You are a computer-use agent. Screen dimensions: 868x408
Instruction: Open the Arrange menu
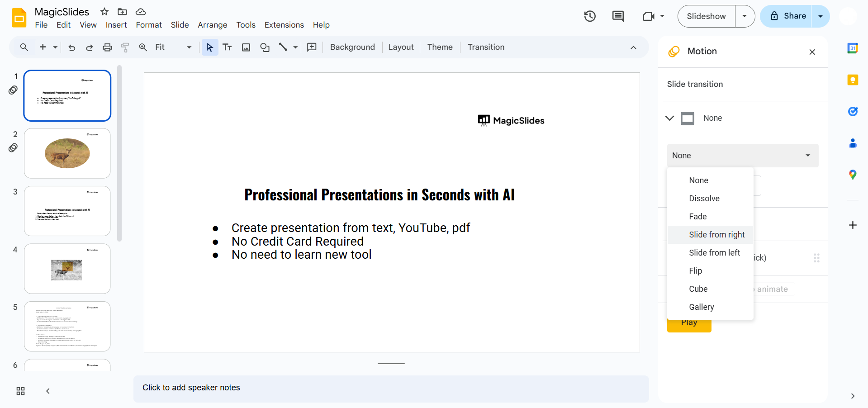click(212, 25)
